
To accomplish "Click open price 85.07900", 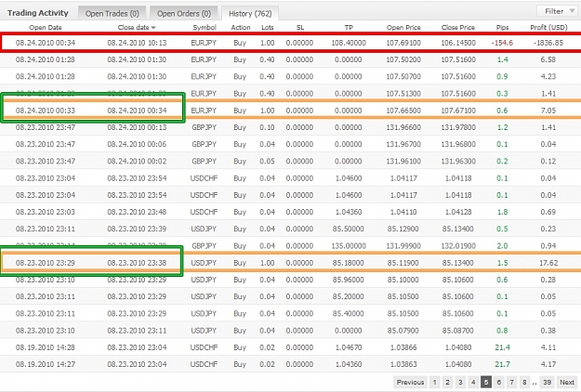I will [x=403, y=331].
